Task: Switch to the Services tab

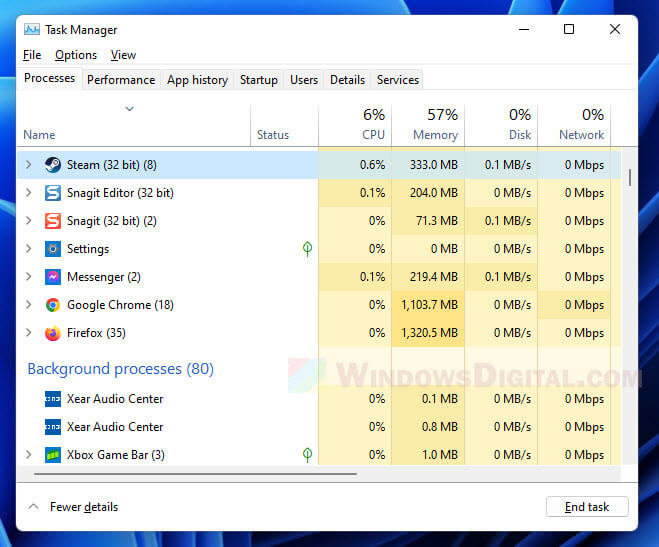Action: tap(398, 80)
